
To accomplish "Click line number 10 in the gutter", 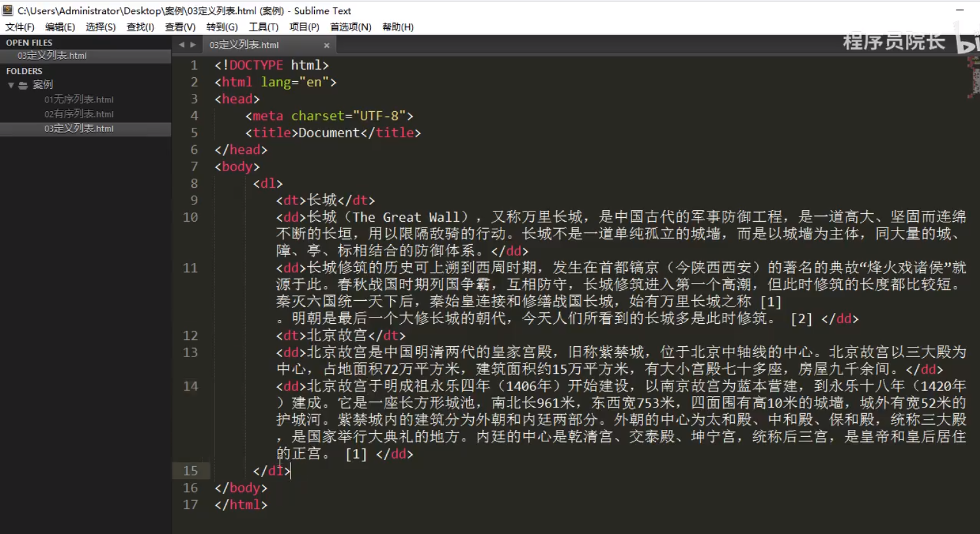I will point(190,217).
